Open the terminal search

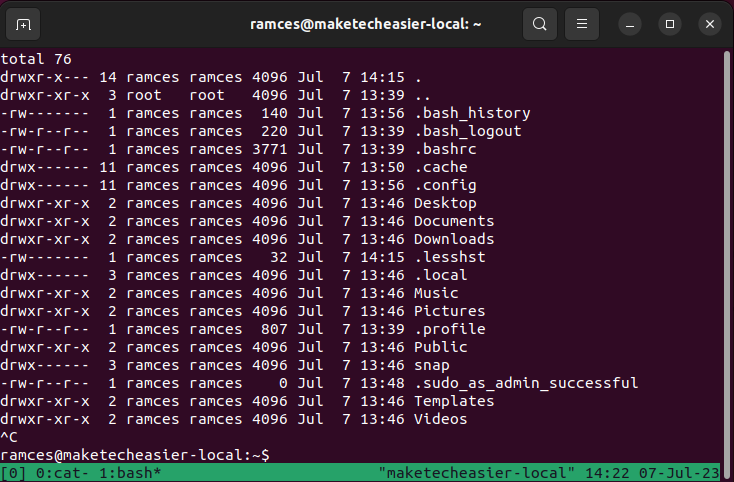pos(539,24)
